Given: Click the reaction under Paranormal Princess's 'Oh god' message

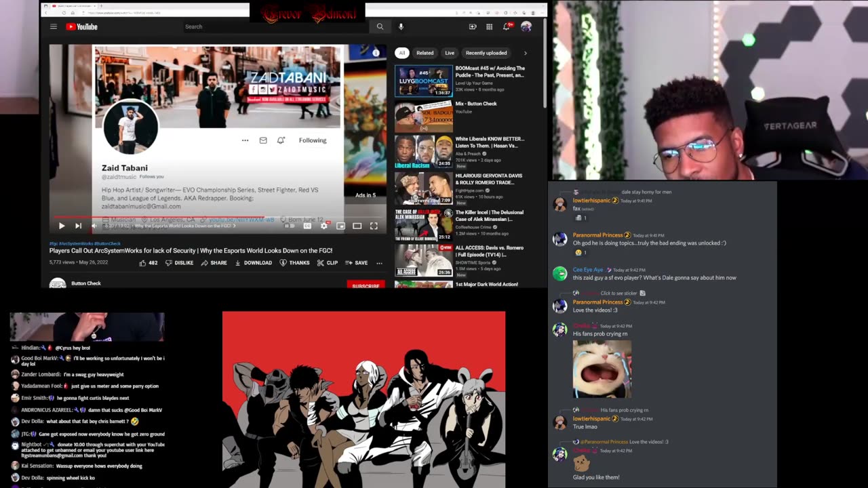Looking at the screenshot, I should pos(582,252).
